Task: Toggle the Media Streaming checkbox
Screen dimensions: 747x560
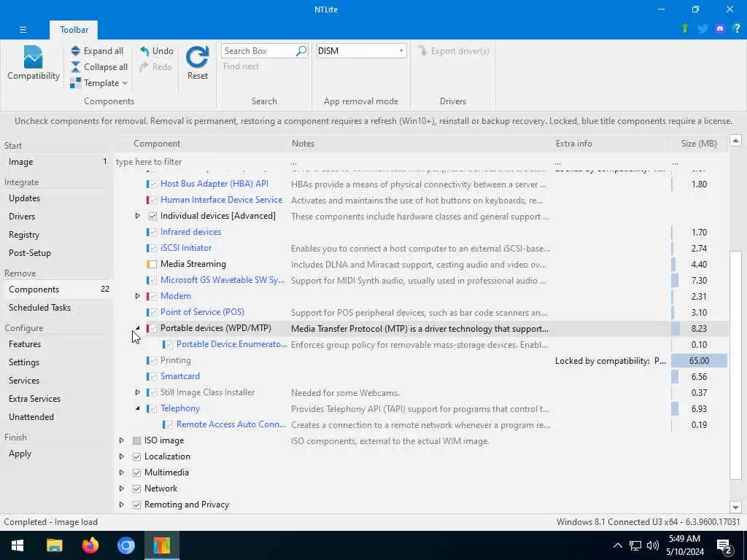Action: coord(152,264)
